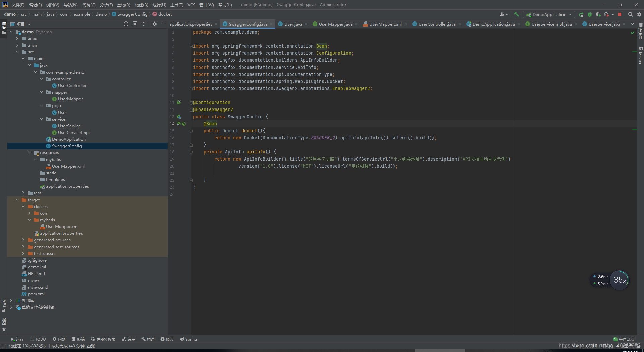Start debugging with the bug icon
Screen dimensions: 644x352
pyautogui.click(x=590, y=14)
